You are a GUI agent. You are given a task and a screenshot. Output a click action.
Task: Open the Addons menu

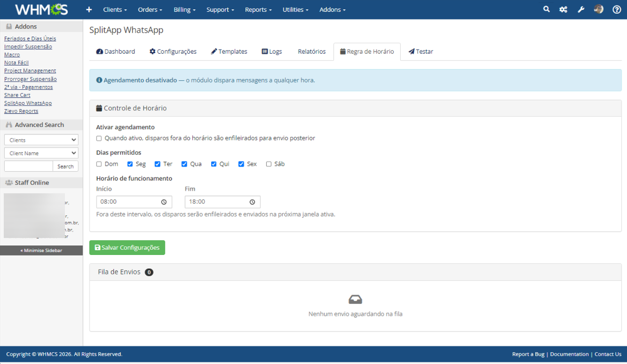333,9
